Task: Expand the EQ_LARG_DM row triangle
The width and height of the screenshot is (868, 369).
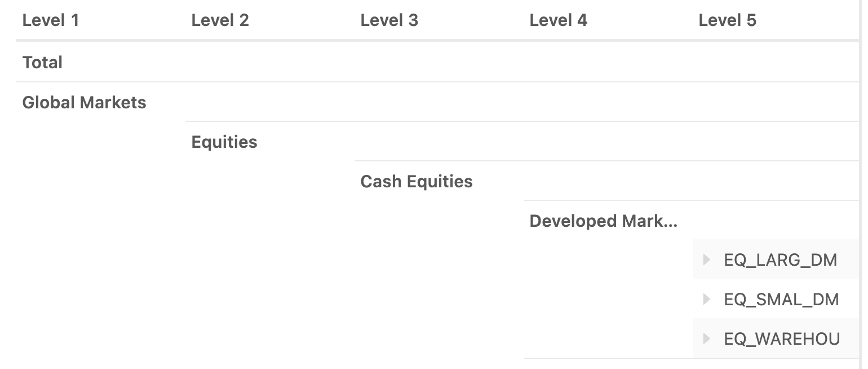Action: click(707, 260)
